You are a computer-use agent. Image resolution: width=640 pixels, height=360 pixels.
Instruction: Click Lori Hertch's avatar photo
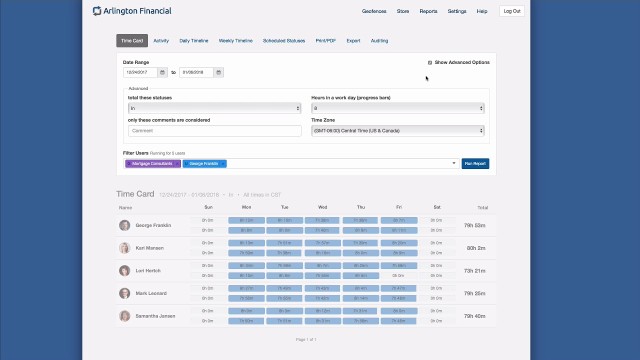(x=124, y=271)
